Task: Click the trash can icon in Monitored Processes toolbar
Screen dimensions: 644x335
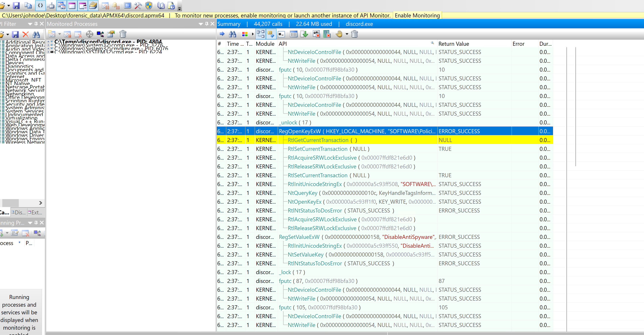Action: pos(123,34)
